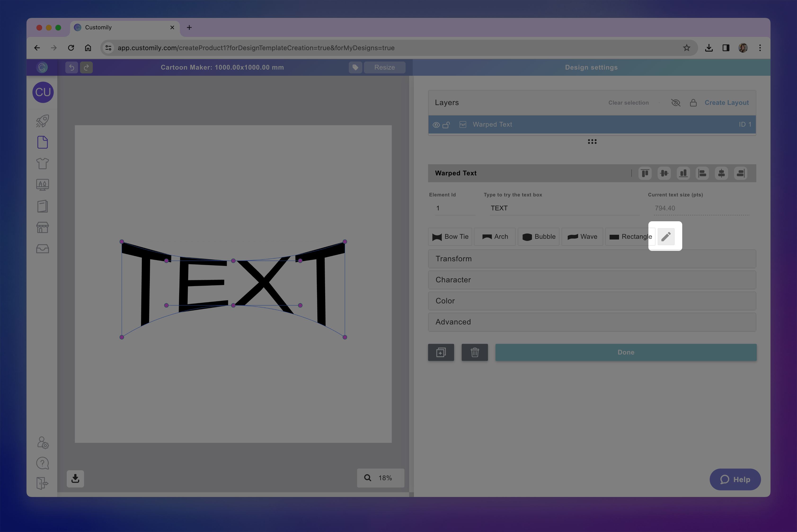This screenshot has height=532, width=797.
Task: Apply the Arch text warp
Action: coord(495,236)
